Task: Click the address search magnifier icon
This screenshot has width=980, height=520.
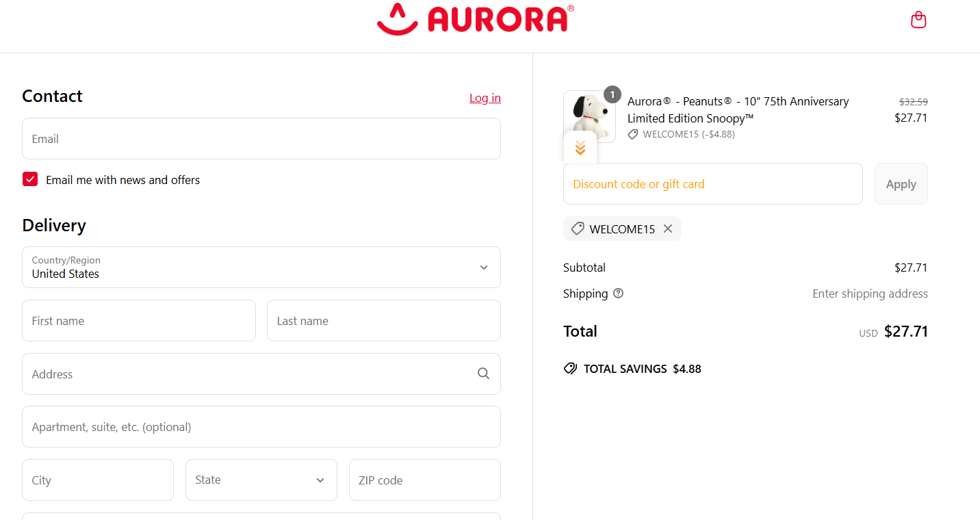Action: (483, 374)
